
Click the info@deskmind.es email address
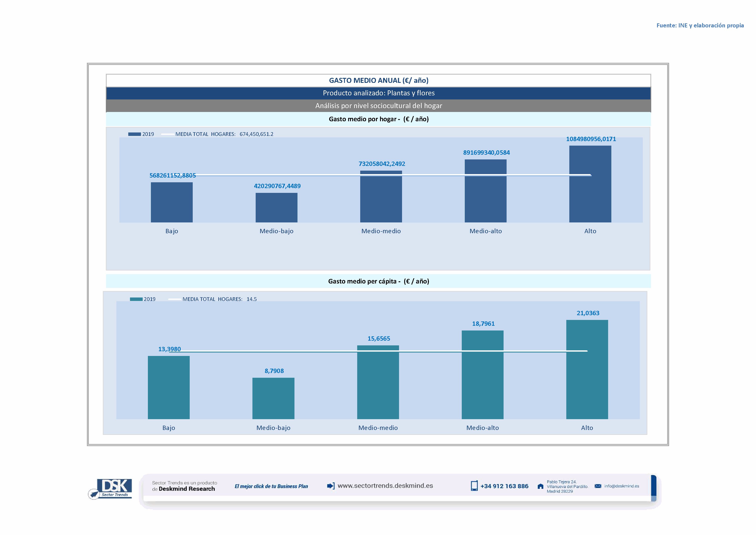[x=622, y=486]
